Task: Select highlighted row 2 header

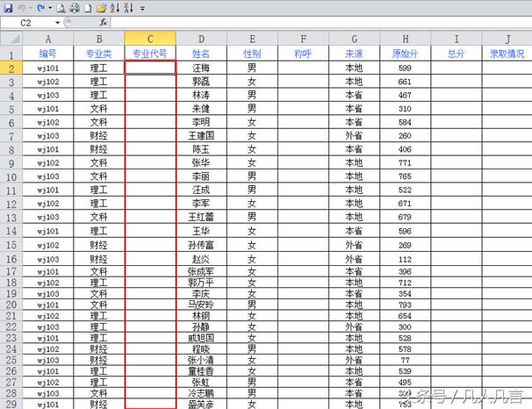Action: (x=11, y=68)
